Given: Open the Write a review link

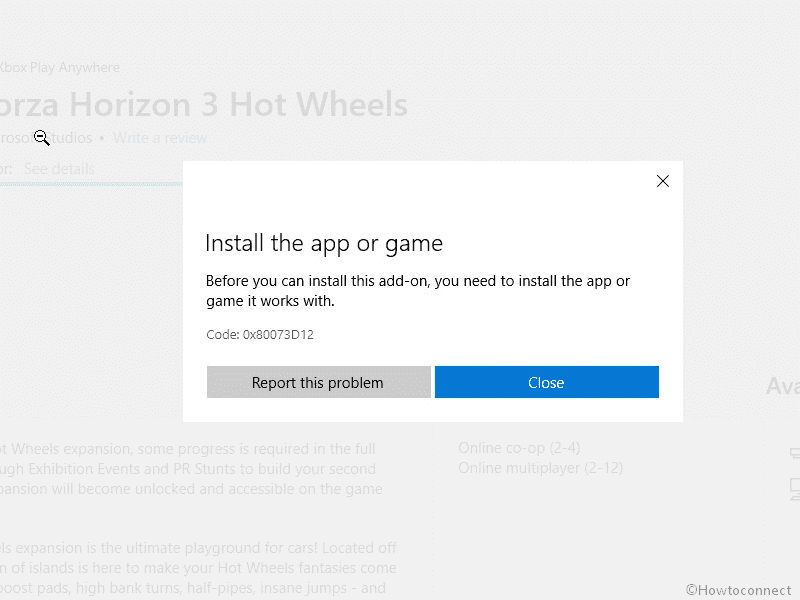Looking at the screenshot, I should coord(160,138).
